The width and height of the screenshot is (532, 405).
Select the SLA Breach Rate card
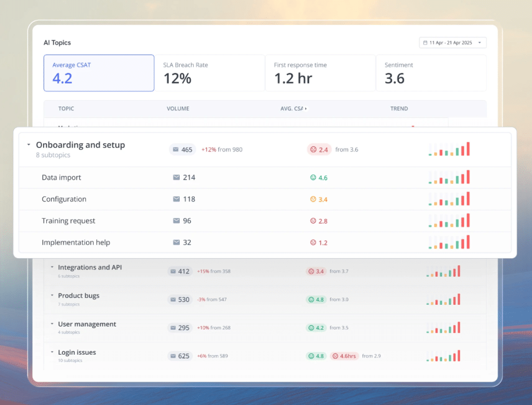[209, 73]
